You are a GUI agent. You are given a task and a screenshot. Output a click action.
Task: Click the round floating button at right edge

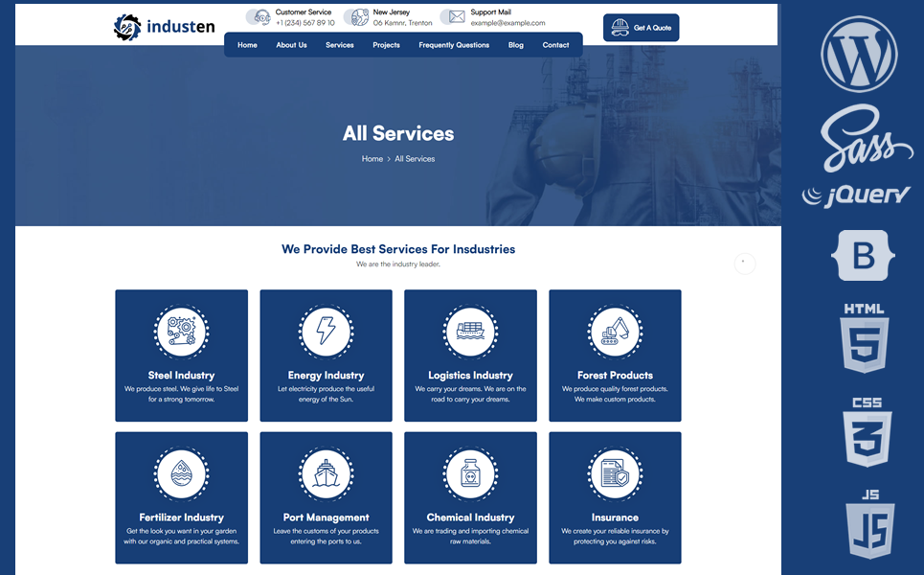745,264
